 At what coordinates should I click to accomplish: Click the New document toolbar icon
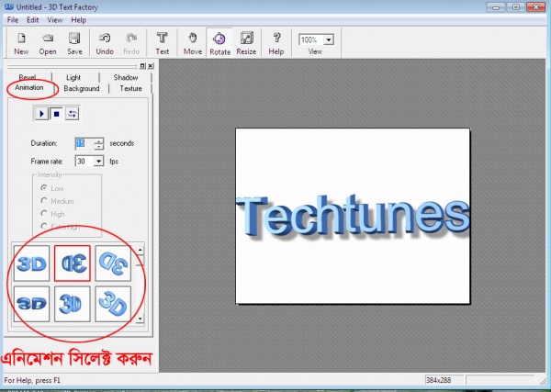click(x=21, y=43)
